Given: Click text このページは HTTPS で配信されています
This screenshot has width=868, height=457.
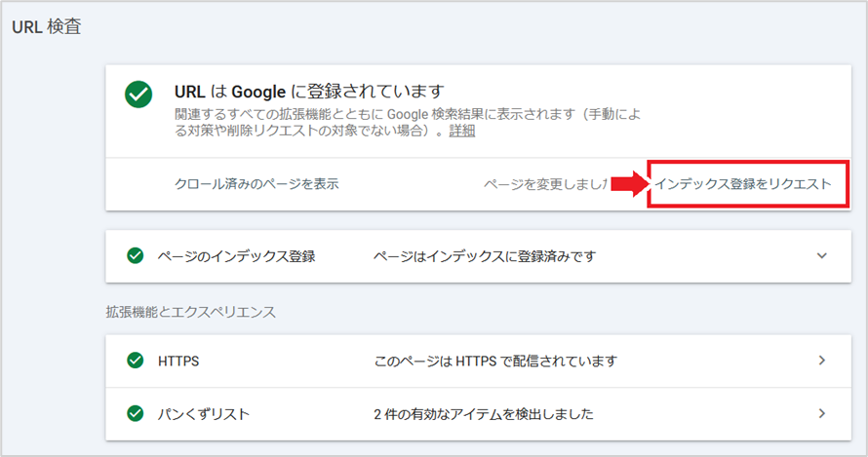Looking at the screenshot, I should coord(495,361).
